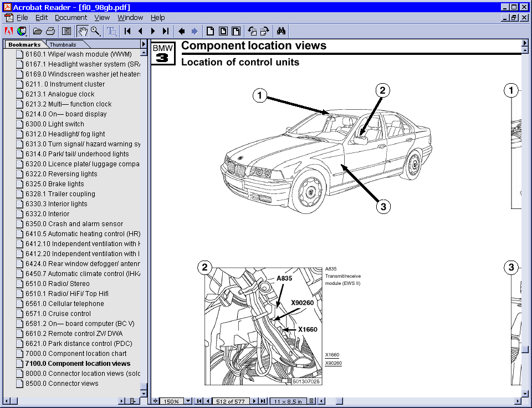Screen dimensions: 532x408
Task: Click the Fit Width page icon
Action: [236, 31]
